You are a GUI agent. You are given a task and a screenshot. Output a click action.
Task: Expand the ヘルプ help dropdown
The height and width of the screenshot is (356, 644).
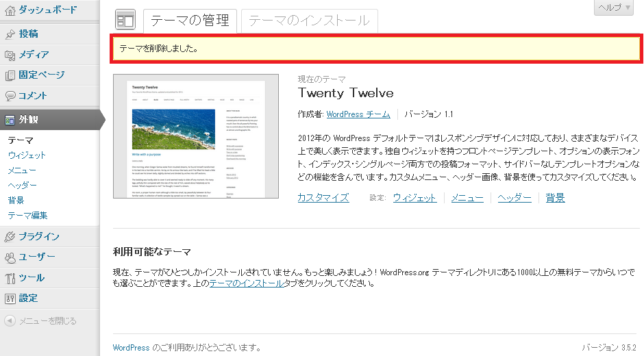pos(612,8)
